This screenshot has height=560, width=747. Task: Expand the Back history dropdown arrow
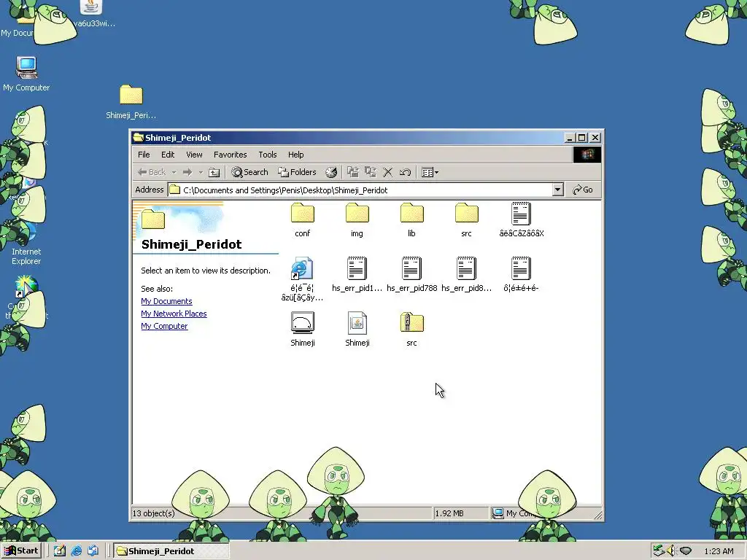point(174,172)
